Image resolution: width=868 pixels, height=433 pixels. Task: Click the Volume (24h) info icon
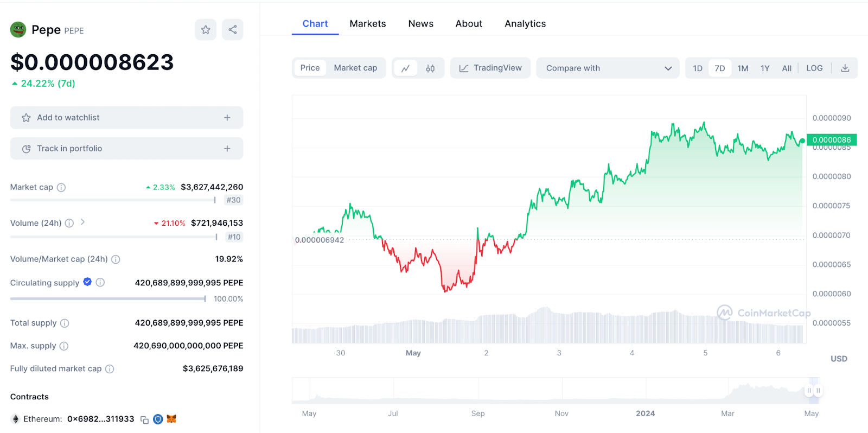click(x=69, y=223)
